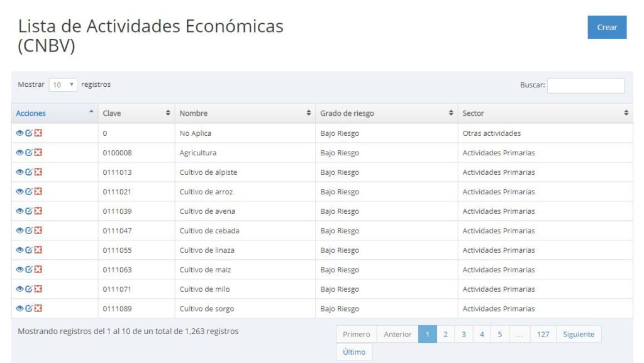Sort table by Sector column
Screen dimensions: 644x363
(545, 113)
